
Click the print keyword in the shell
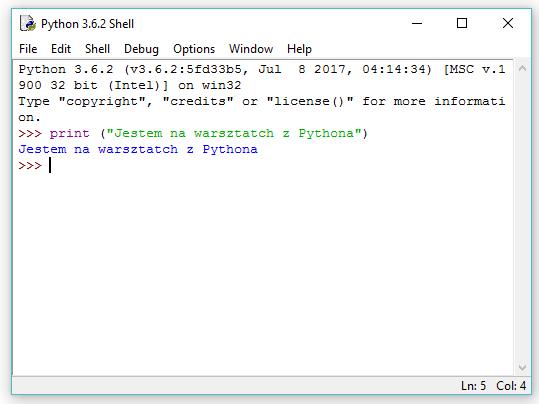(69, 133)
